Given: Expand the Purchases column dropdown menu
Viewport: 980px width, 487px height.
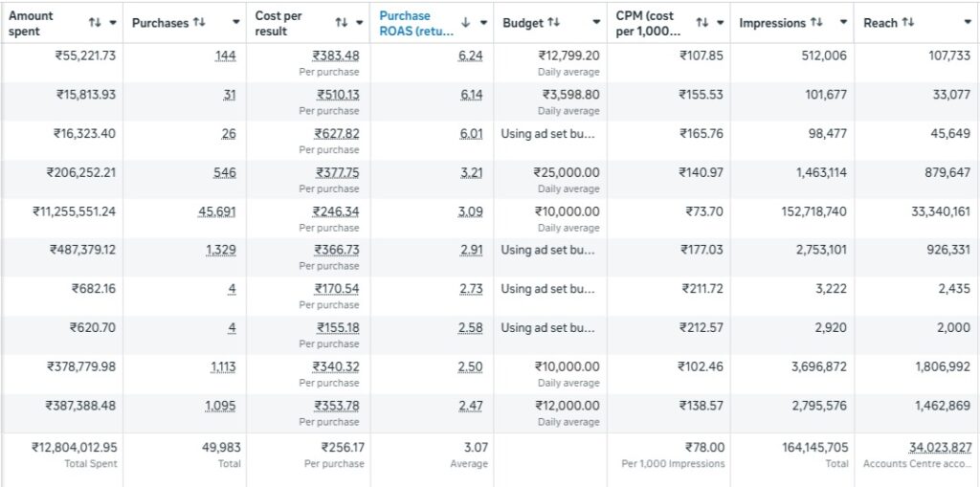Looking at the screenshot, I should [x=236, y=22].
